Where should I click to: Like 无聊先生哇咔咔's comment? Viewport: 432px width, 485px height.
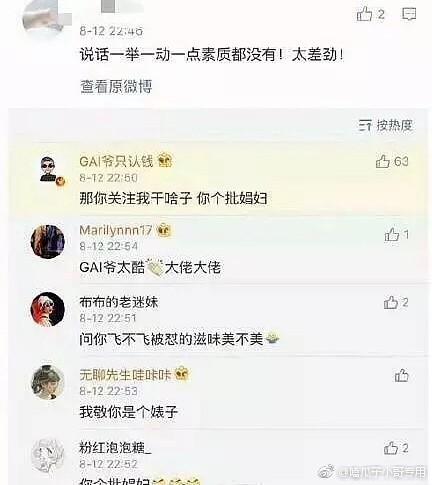pyautogui.click(x=401, y=376)
